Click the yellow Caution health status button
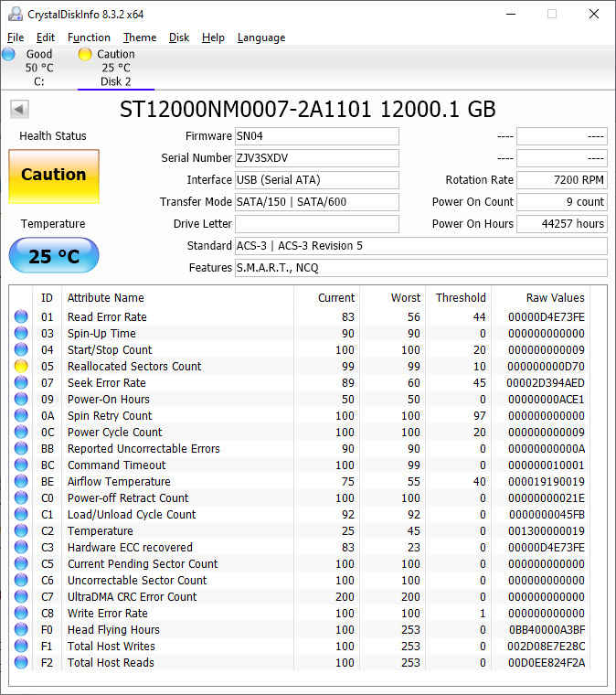 [54, 176]
